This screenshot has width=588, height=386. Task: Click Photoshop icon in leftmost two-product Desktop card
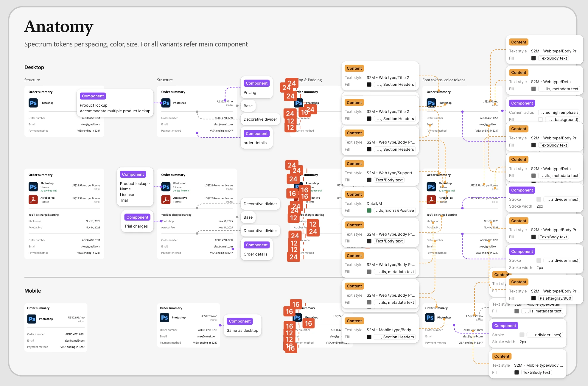(x=33, y=187)
